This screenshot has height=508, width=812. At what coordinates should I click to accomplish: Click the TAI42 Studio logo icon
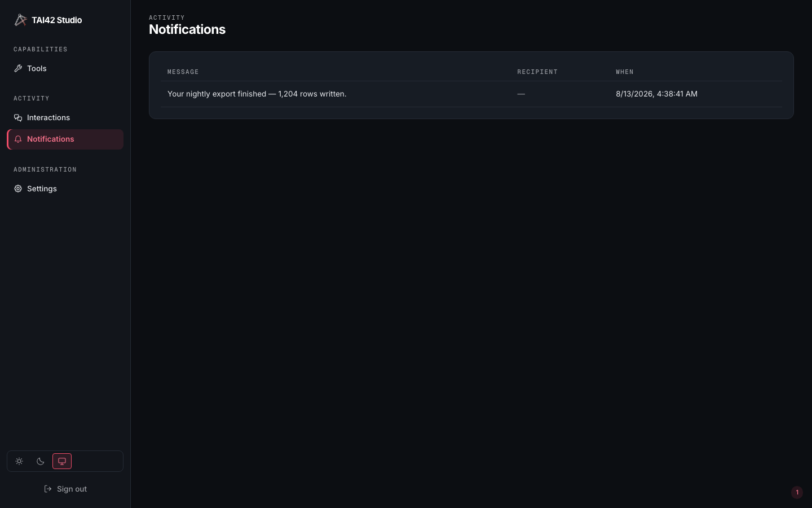coord(20,20)
